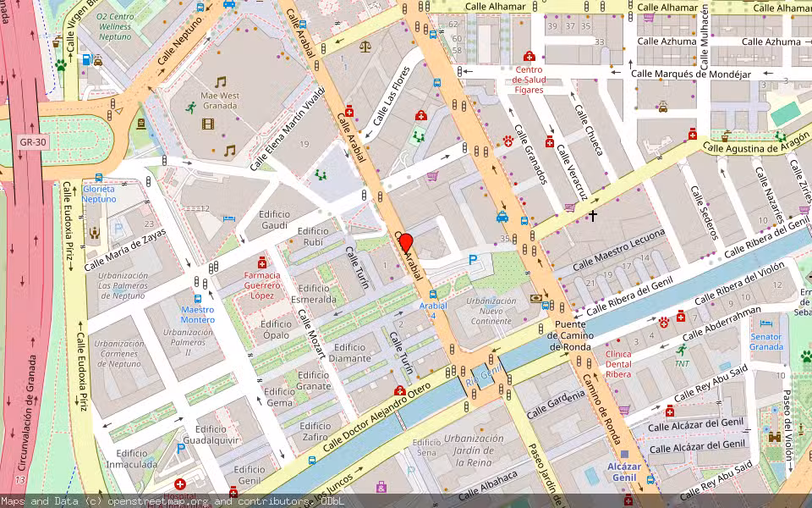Select the Hospital red cross icon

coord(179,484)
